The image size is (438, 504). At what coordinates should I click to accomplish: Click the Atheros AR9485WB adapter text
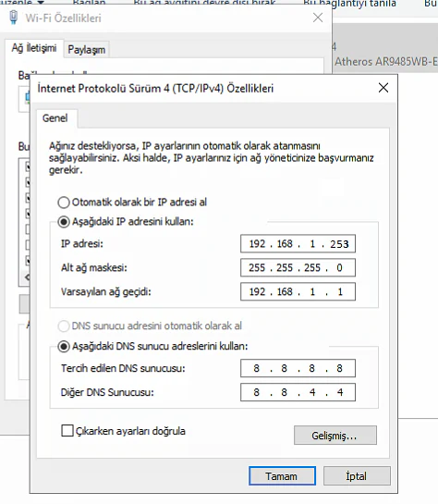coord(386,61)
